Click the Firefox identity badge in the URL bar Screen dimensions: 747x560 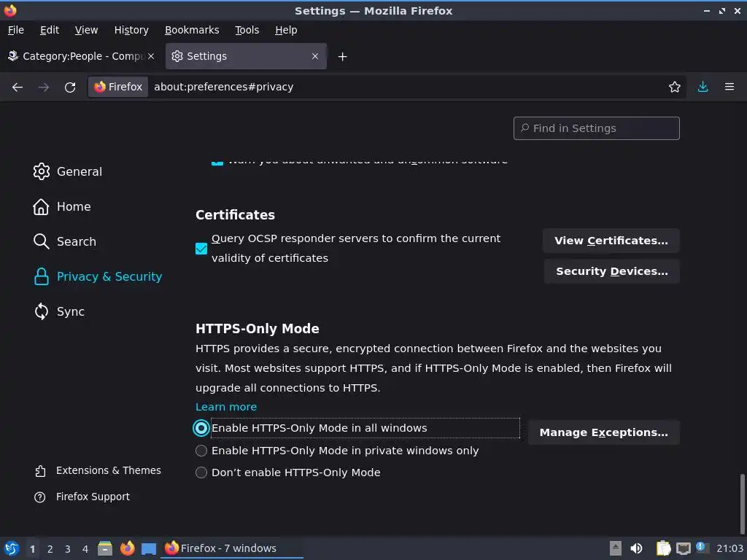tap(118, 87)
